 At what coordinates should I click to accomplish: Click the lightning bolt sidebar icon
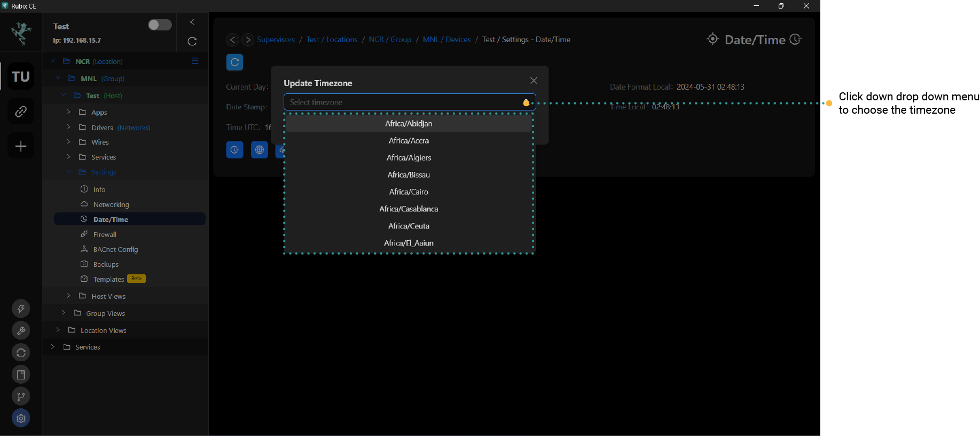click(x=21, y=308)
